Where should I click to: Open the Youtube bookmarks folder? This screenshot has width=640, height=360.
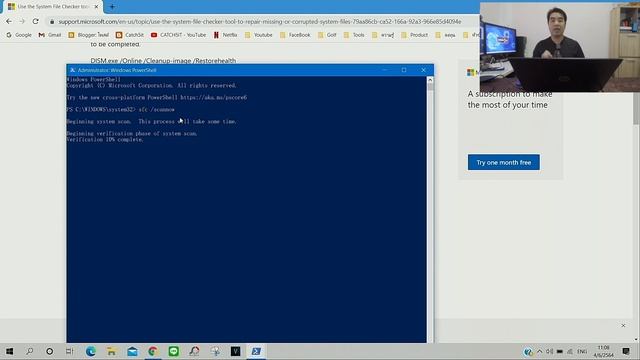[258, 35]
